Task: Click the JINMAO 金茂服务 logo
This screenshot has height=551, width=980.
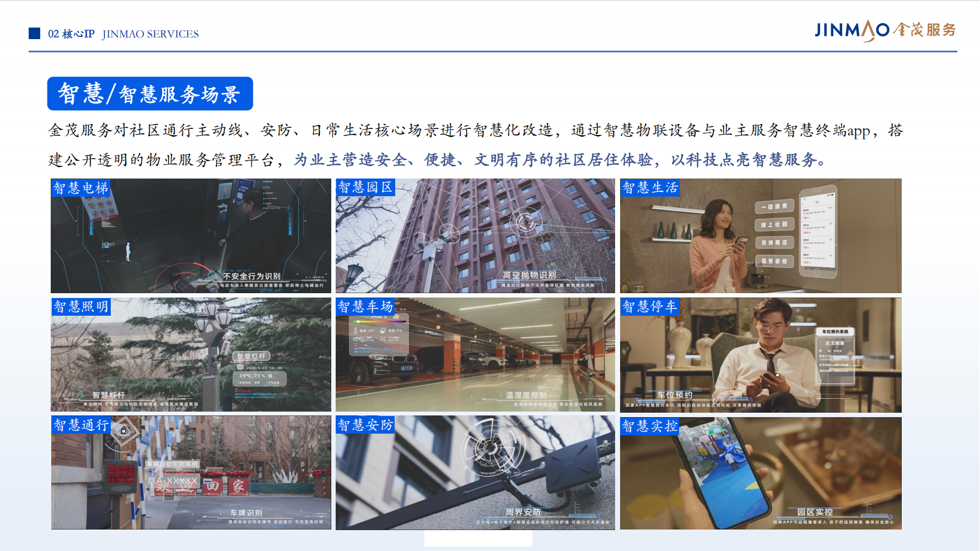Action: pyautogui.click(x=885, y=31)
